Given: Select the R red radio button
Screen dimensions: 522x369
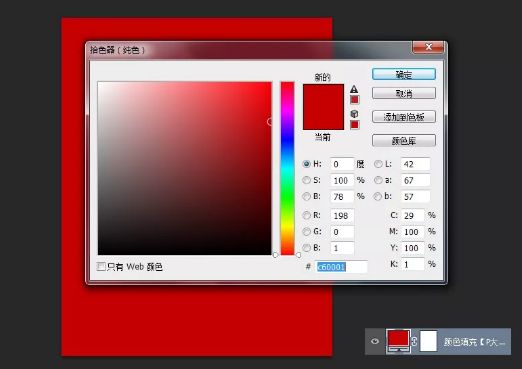Looking at the screenshot, I should (306, 215).
